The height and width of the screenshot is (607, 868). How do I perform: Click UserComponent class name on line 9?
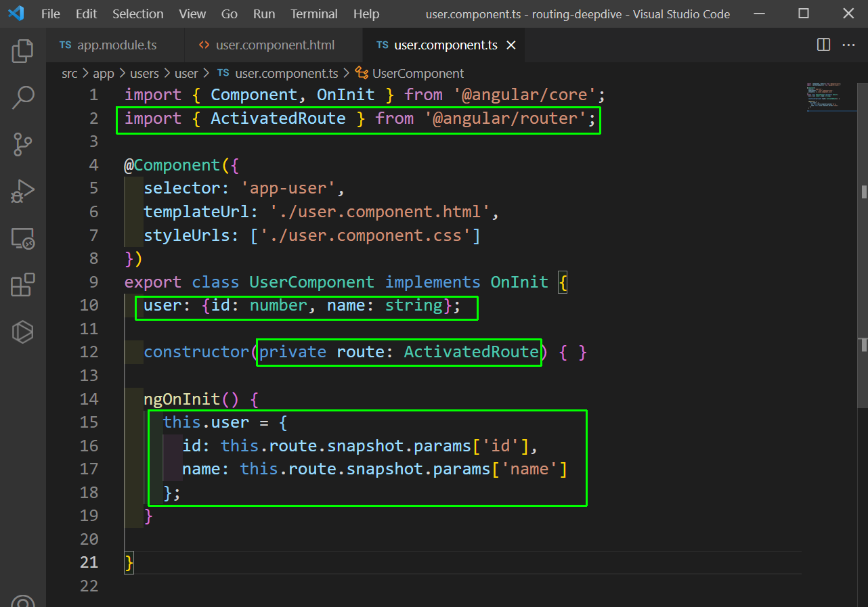(311, 282)
